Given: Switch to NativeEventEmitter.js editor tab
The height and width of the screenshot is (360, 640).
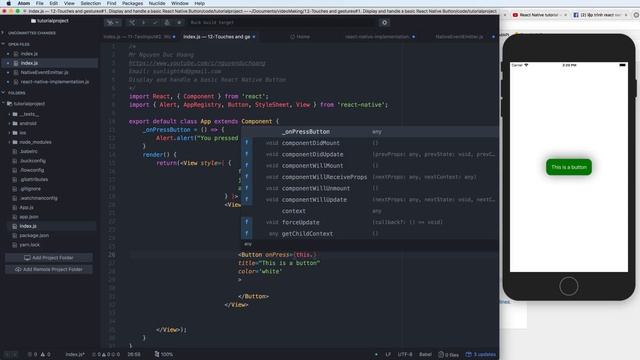Looking at the screenshot, I should [x=460, y=37].
